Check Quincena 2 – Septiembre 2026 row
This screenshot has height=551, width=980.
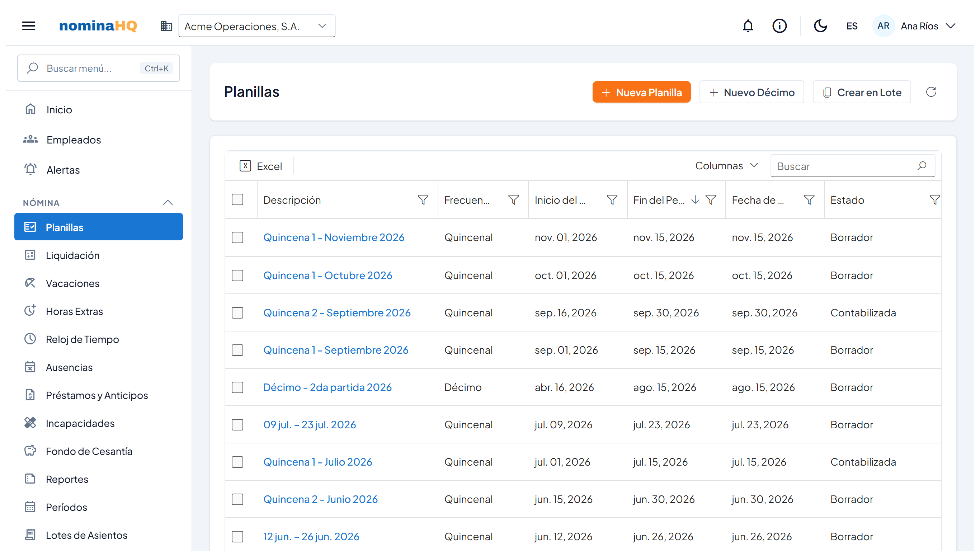click(x=237, y=313)
